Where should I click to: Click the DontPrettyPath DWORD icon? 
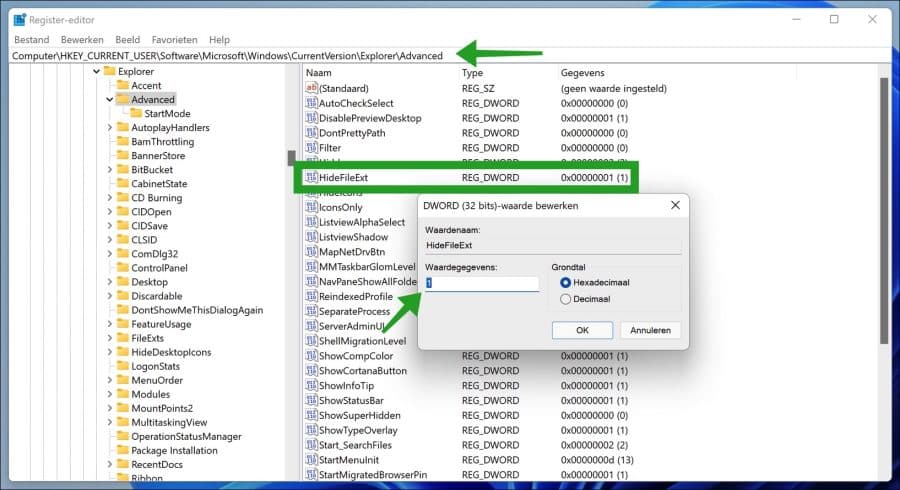tap(312, 133)
